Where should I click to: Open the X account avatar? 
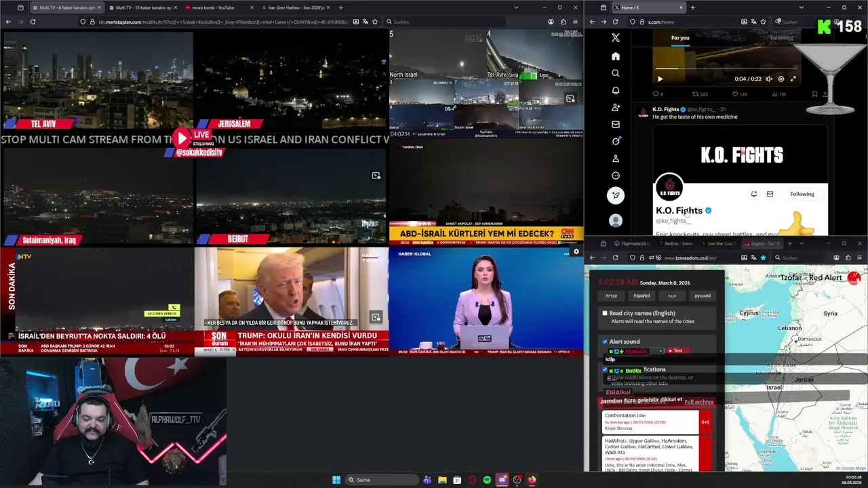(616, 220)
